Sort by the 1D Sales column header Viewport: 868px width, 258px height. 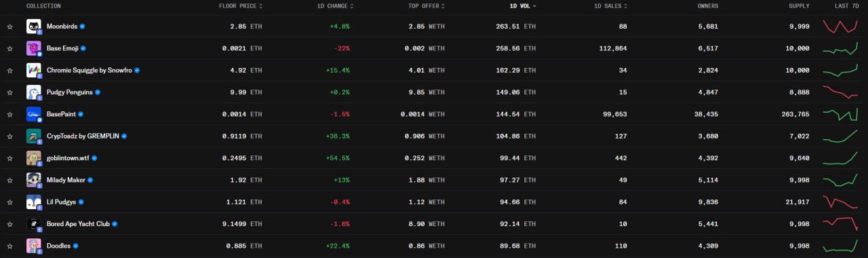[610, 6]
